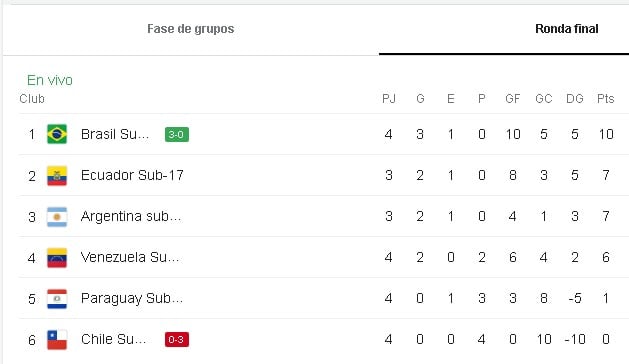Switch to the Fase de grupos tab
Screen dimensions: 629x364
pyautogui.click(x=191, y=29)
